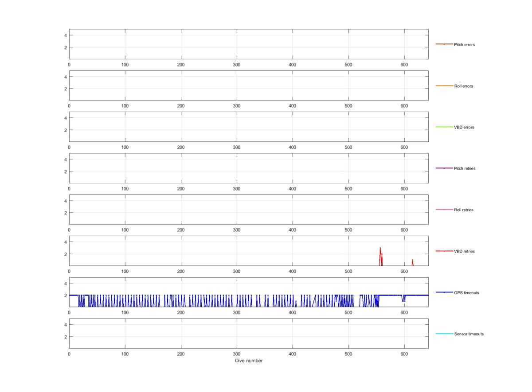Select the blue GPS timeouts legend line sample

point(444,292)
